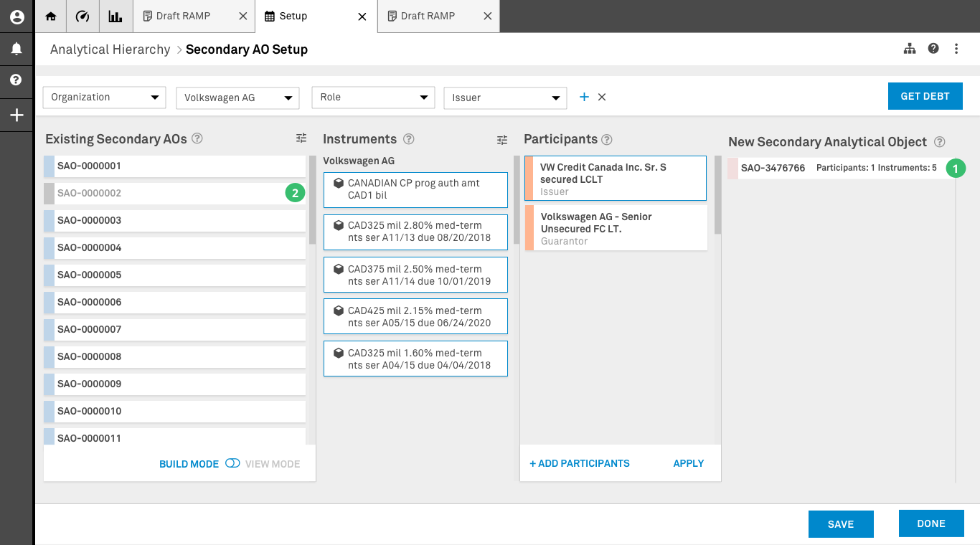Image resolution: width=980 pixels, height=545 pixels.
Task: Click the GET DEBT button
Action: coord(925,96)
